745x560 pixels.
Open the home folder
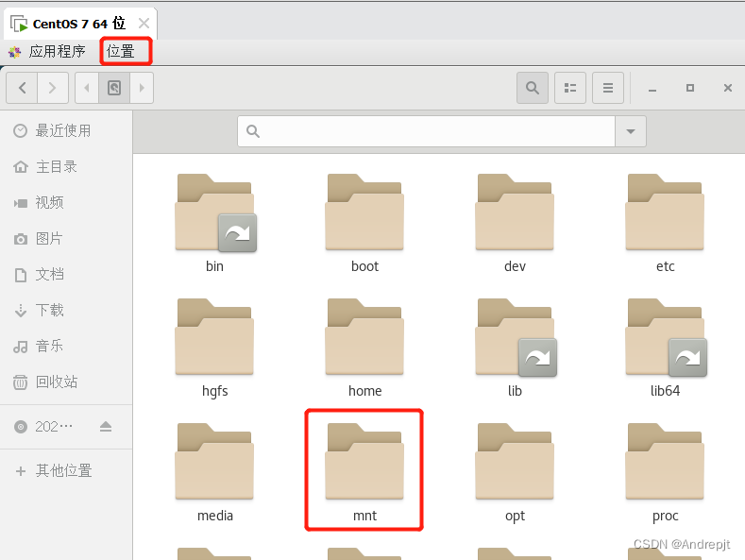pos(364,348)
